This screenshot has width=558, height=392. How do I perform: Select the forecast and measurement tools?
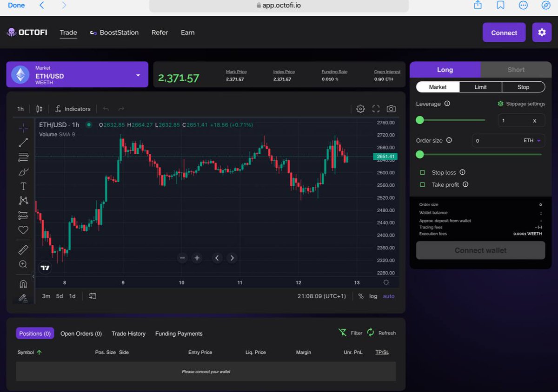[x=23, y=216]
